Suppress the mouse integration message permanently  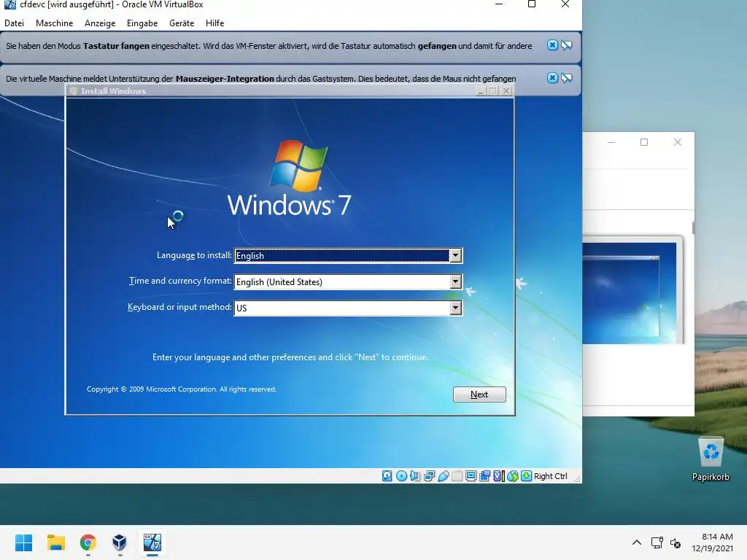coord(566,77)
